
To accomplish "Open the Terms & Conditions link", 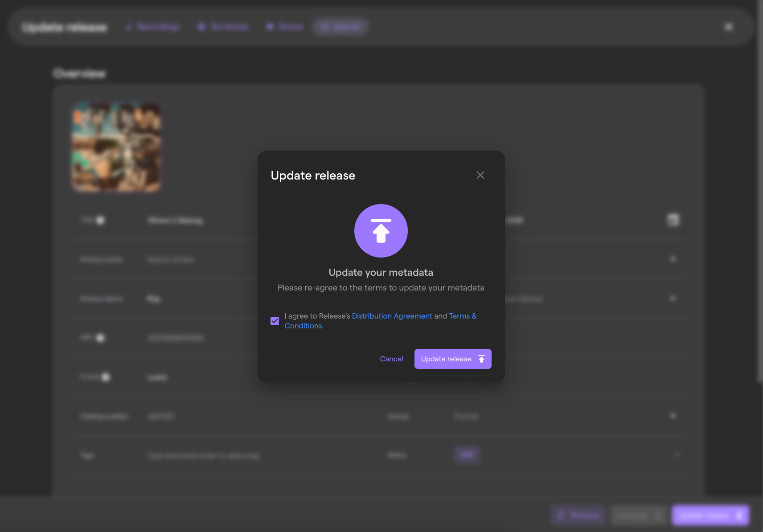I will [463, 316].
